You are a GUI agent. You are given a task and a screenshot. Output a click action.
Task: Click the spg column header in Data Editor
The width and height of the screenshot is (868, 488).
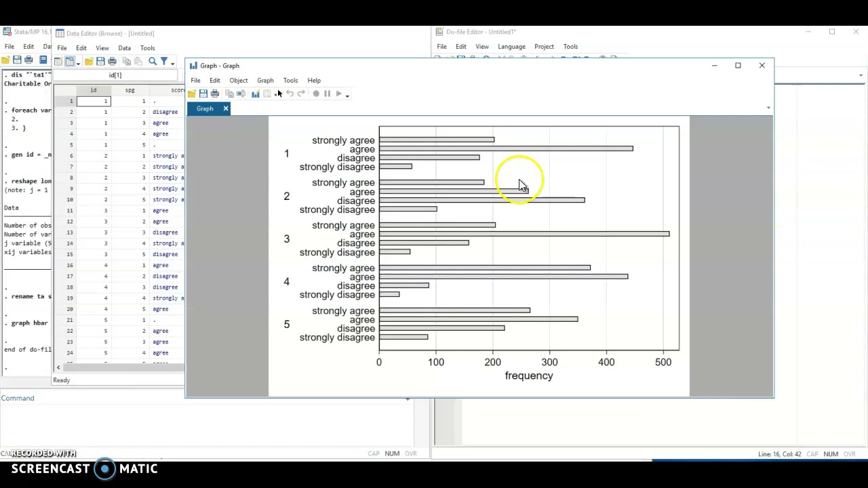point(130,90)
